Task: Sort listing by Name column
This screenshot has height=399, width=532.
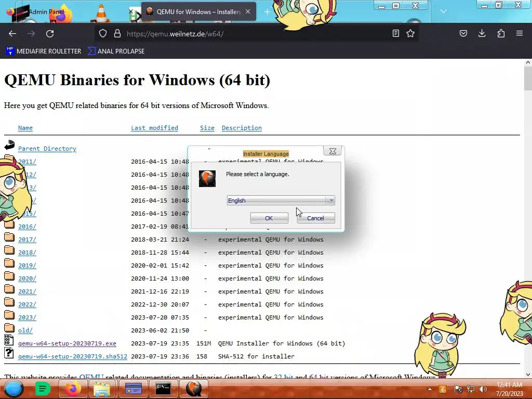Action: tap(25, 128)
